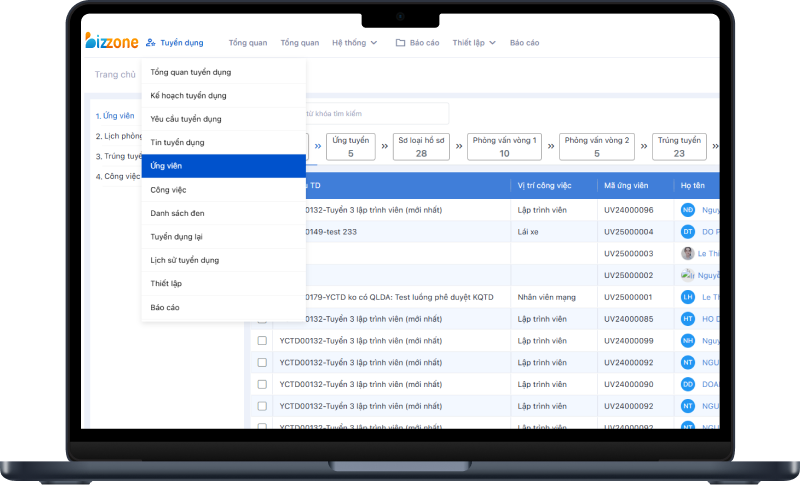Click the ND avatar for candidate UV24000096
The image size is (800, 485).
click(x=688, y=210)
